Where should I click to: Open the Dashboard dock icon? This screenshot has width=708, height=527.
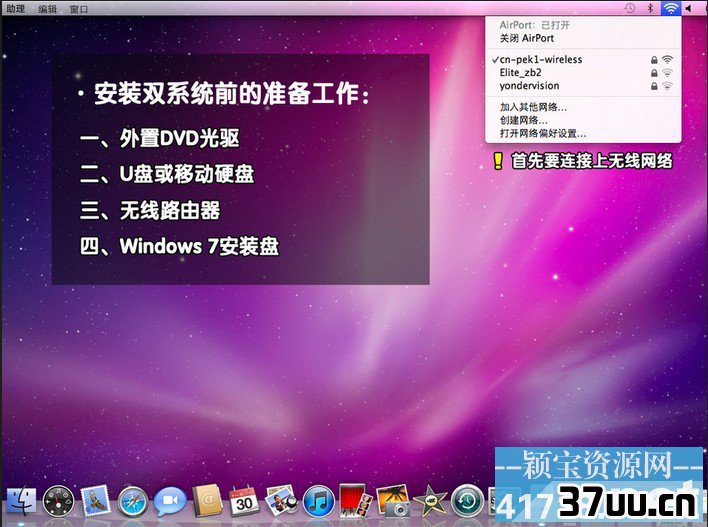pos(58,501)
